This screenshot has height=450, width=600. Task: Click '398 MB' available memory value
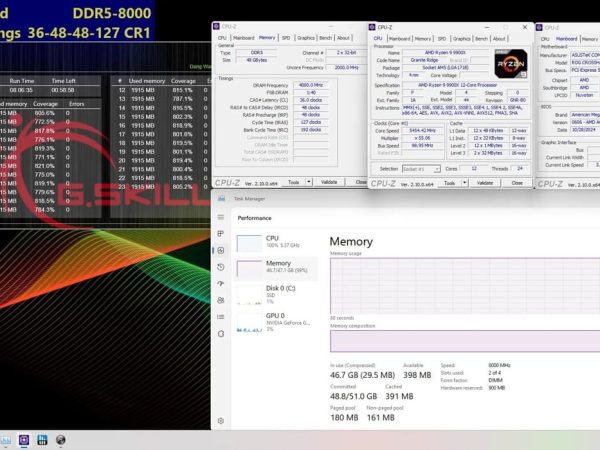tap(417, 375)
